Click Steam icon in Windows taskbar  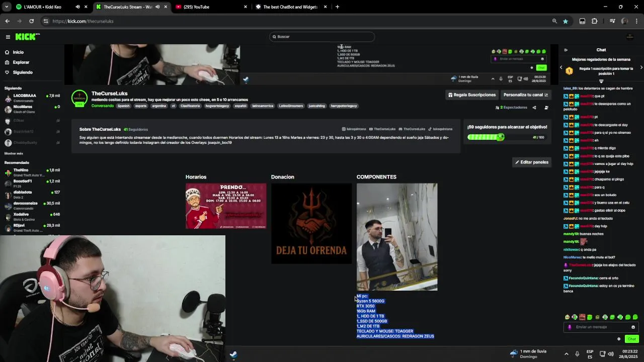[x=233, y=354]
